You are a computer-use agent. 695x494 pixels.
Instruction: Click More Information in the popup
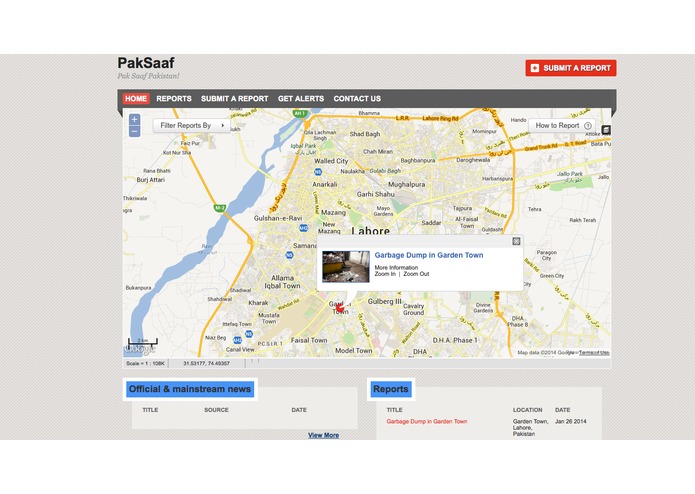click(x=396, y=268)
